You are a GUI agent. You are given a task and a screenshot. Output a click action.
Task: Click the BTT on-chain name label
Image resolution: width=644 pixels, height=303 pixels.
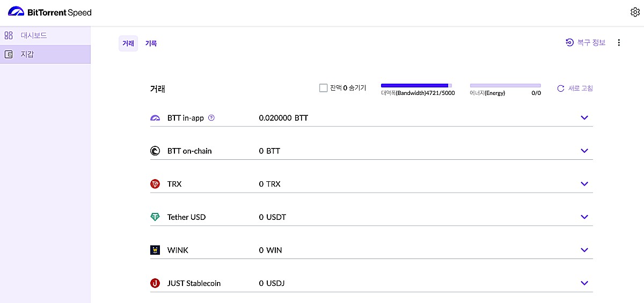click(189, 151)
